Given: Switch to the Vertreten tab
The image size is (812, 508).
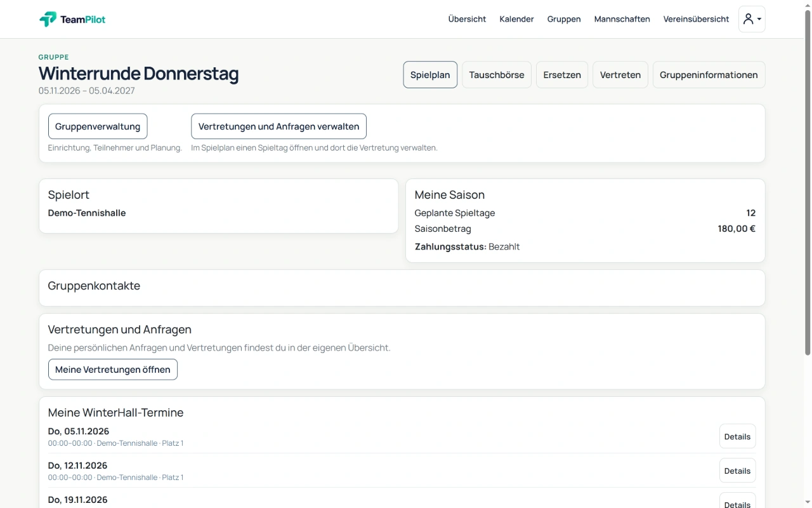Looking at the screenshot, I should [x=620, y=75].
